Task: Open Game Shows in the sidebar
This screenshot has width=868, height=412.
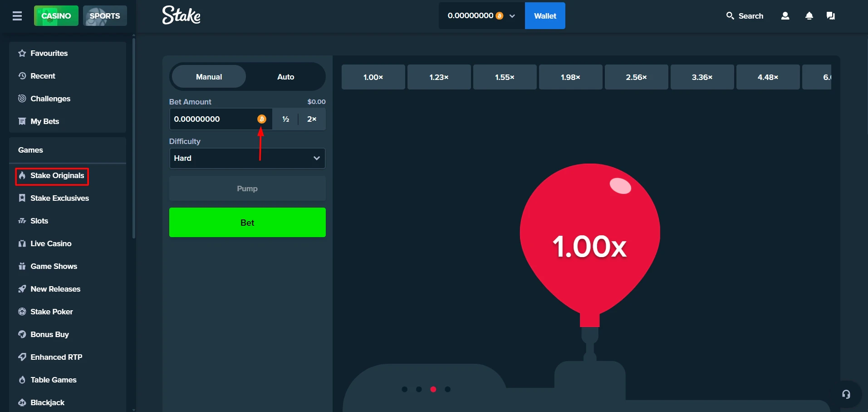Action: (68, 266)
